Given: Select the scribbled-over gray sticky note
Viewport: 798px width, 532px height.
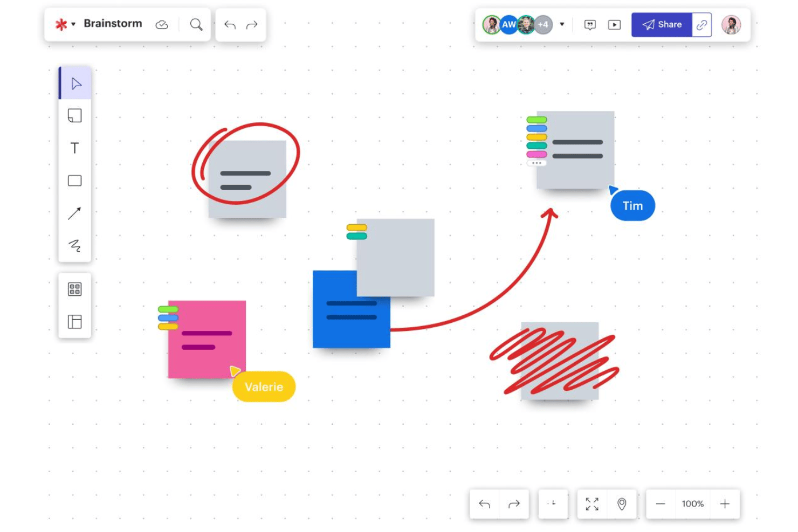Looking at the screenshot, I should tap(560, 361).
